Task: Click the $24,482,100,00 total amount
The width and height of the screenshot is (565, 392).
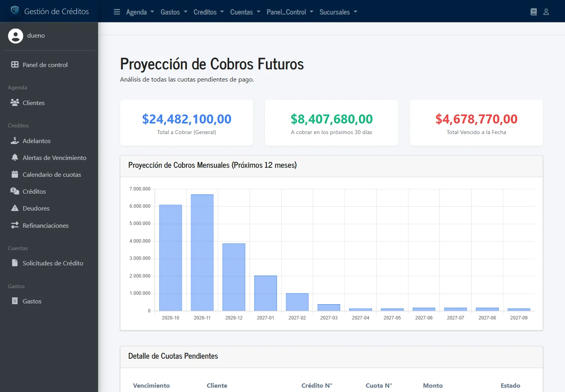Action: point(187,119)
